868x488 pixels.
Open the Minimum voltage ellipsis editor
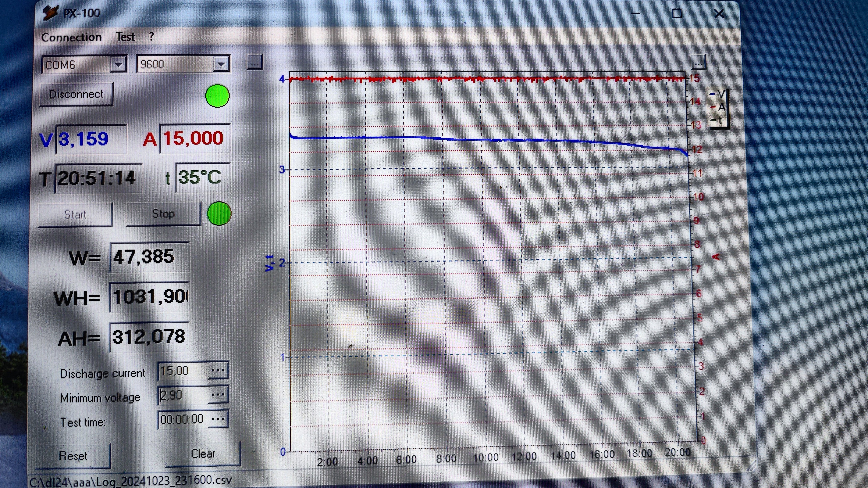[x=218, y=394]
